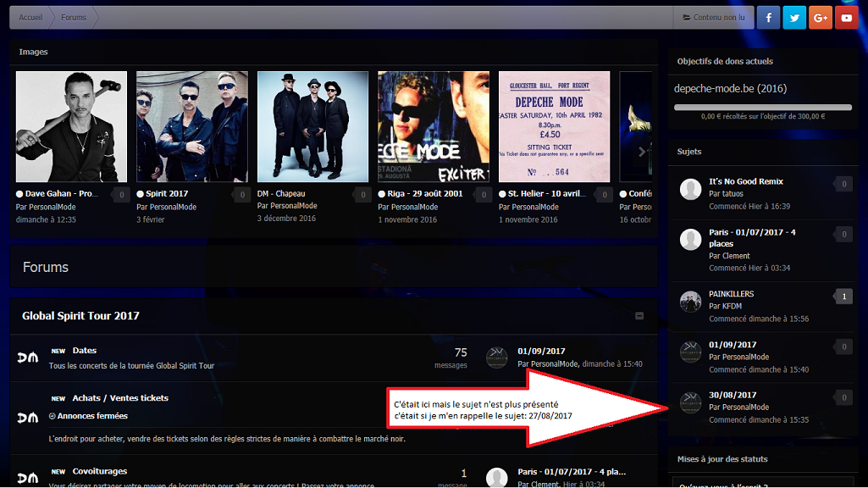This screenshot has width=868, height=488.
Task: Click avatar beside Dates last post
Action: pos(496,358)
